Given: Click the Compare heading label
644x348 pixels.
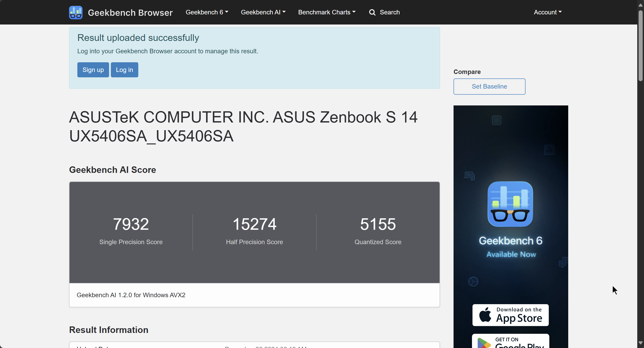Looking at the screenshot, I should pos(467,72).
